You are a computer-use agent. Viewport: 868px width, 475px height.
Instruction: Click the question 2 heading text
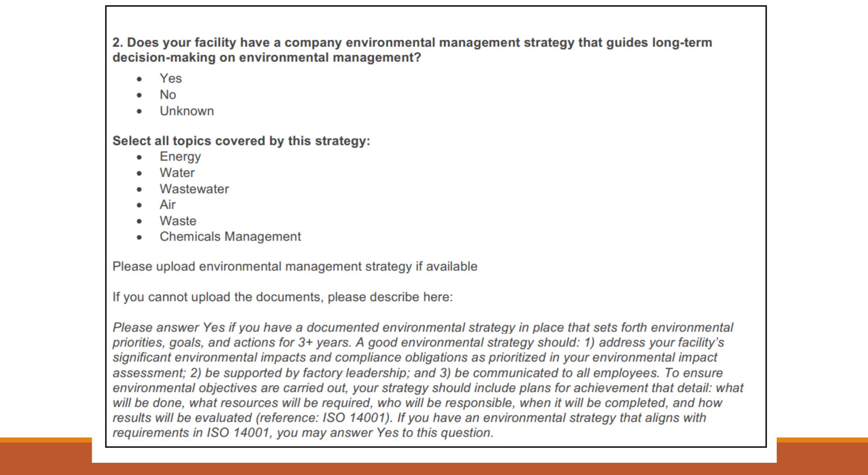[412, 50]
